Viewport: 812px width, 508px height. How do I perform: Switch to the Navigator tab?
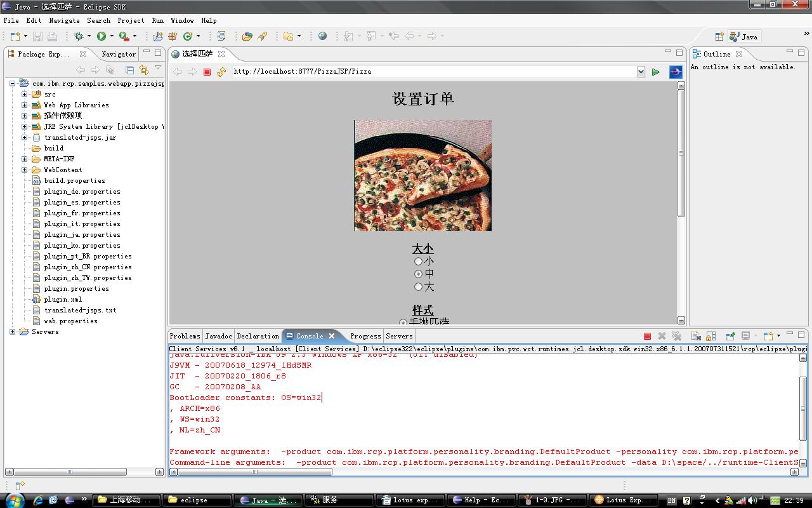click(119, 54)
